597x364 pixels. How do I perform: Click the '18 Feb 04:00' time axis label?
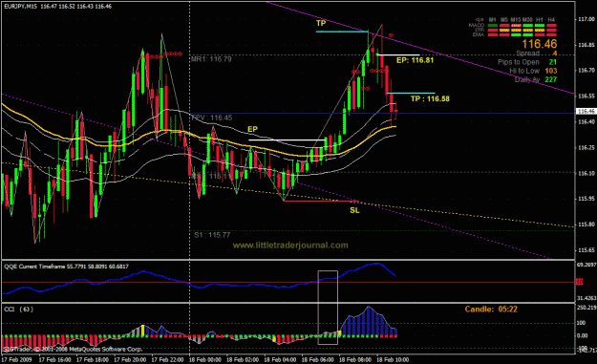coord(280,360)
